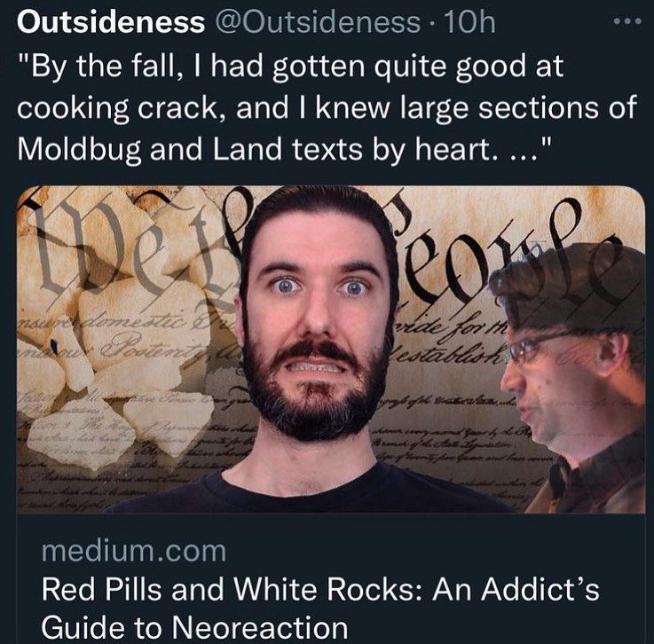Click 'Guide to Neoreaction' title line
654x644 pixels.
[x=194, y=628]
